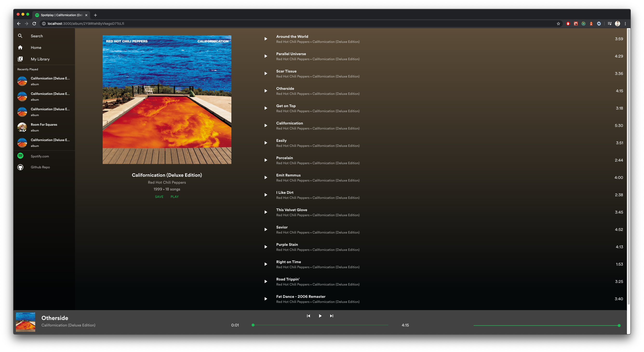Click the GitHub octocat icon
644x352 pixels.
point(20,167)
